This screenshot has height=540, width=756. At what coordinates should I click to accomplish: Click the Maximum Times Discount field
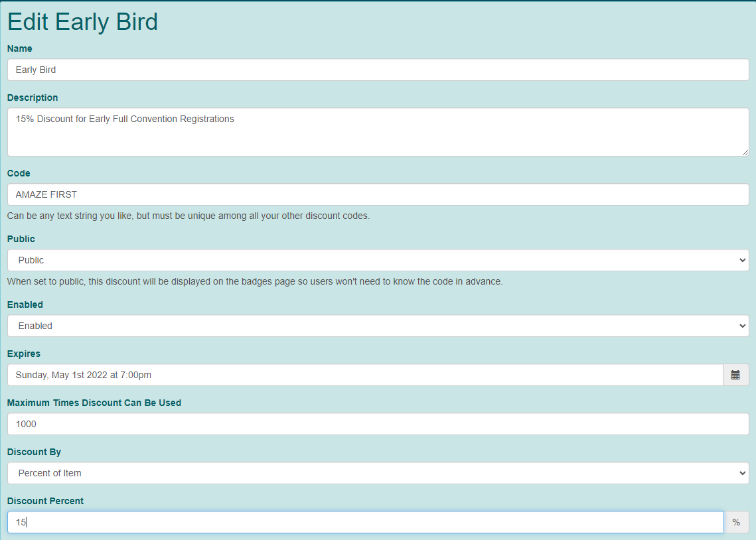point(378,424)
